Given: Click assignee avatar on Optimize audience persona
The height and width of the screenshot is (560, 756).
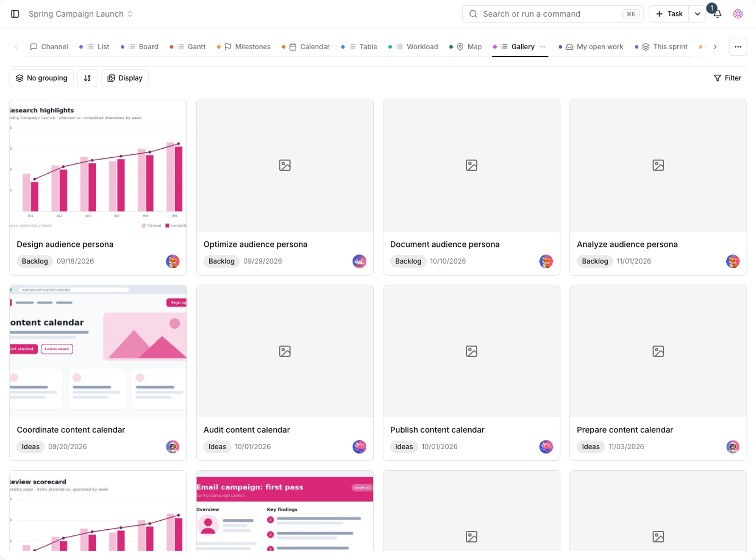Looking at the screenshot, I should pos(359,261).
